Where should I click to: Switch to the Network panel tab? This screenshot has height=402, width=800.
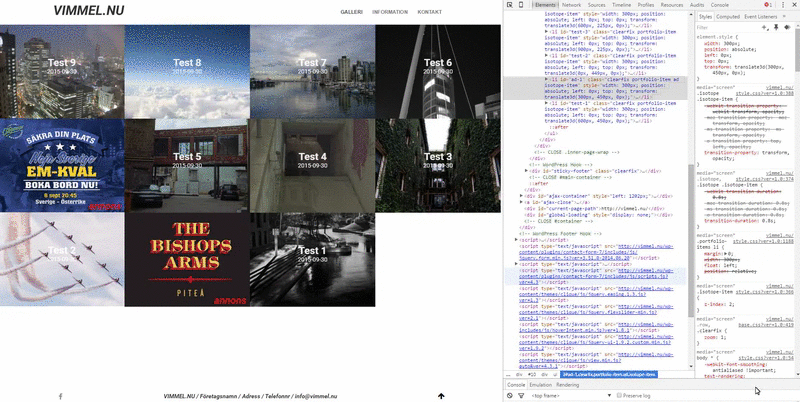571,5
